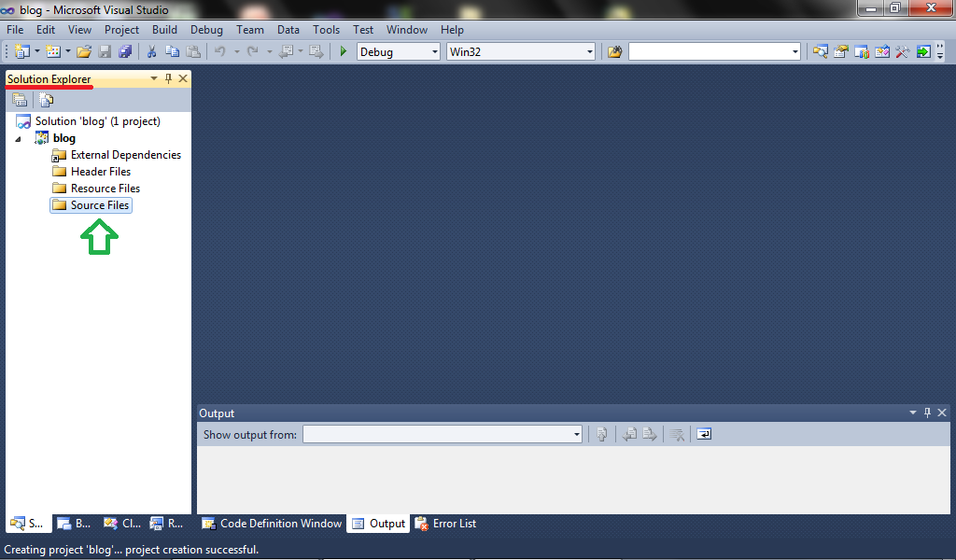Click the Toolbox hammer and wrench icon
This screenshot has height=560, width=956.
[903, 51]
